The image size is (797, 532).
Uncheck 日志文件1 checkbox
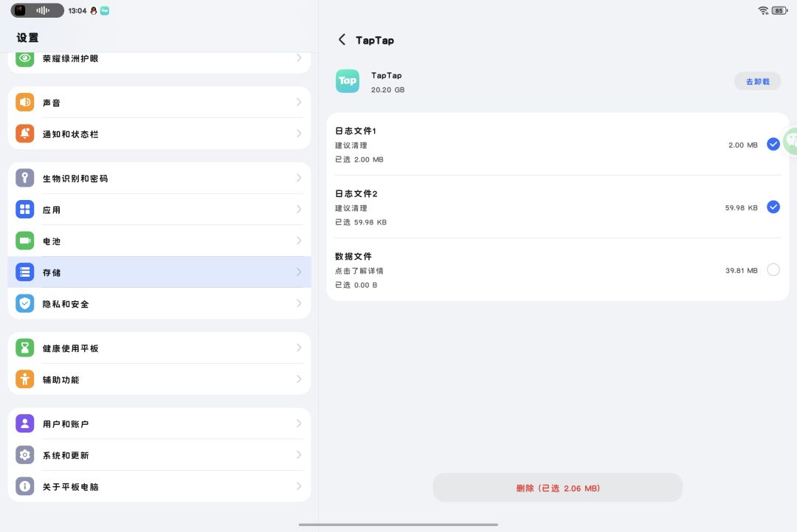coord(773,145)
